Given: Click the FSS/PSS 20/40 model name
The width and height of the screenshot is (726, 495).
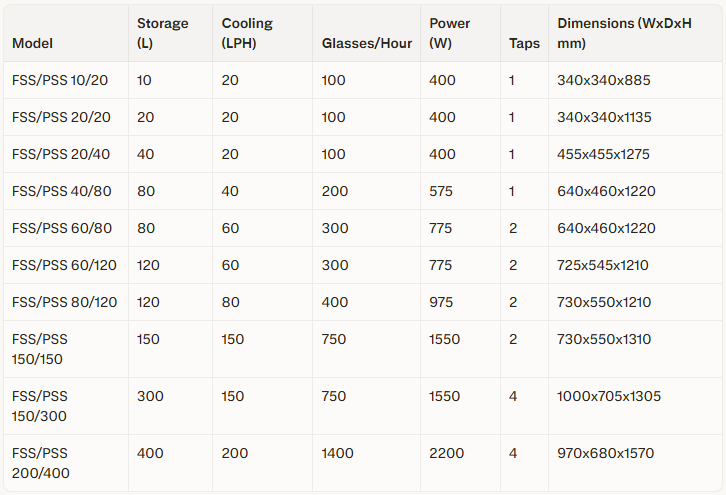Looking at the screenshot, I should click(x=62, y=154).
